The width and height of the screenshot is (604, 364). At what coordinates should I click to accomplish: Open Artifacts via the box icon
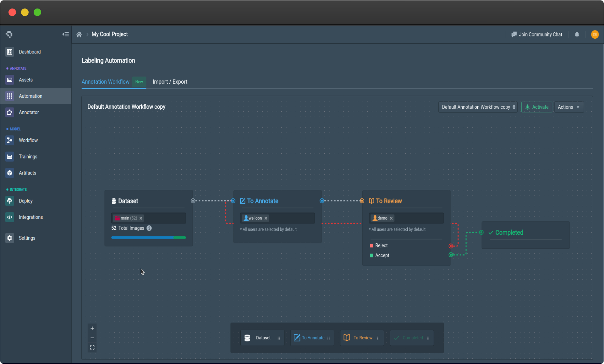pos(9,173)
